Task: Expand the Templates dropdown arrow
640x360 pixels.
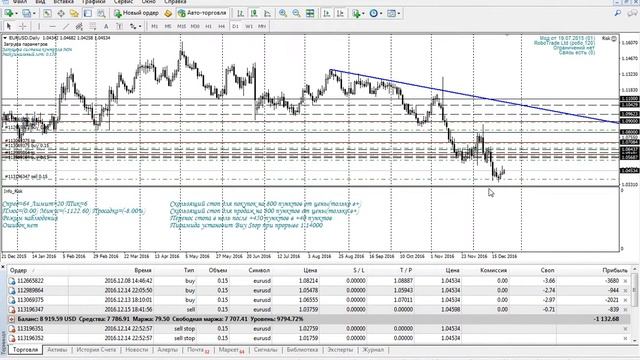Action: tap(398, 13)
